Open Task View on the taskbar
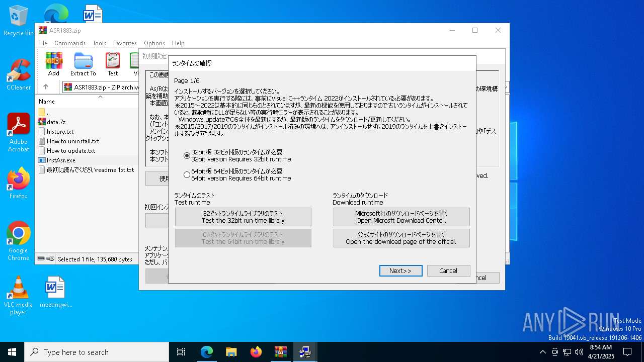Image resolution: width=644 pixels, height=362 pixels. (x=181, y=352)
